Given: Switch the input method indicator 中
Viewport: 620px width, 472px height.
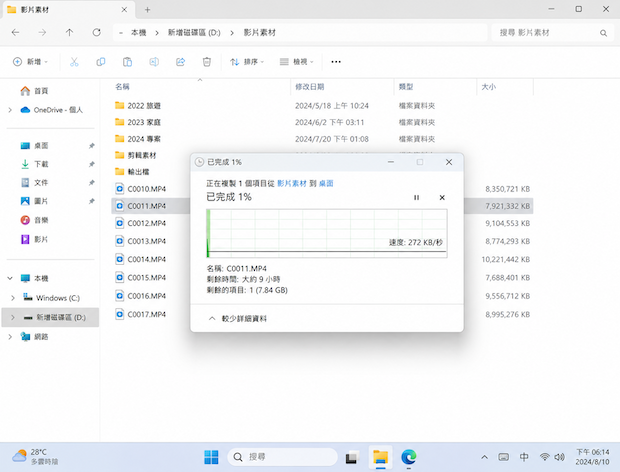Looking at the screenshot, I should click(524, 457).
